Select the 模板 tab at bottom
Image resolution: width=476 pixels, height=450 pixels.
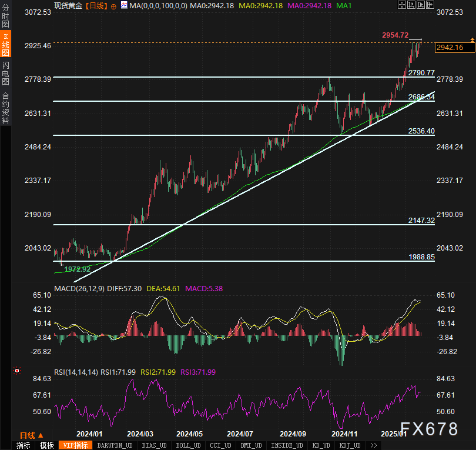click(x=47, y=445)
